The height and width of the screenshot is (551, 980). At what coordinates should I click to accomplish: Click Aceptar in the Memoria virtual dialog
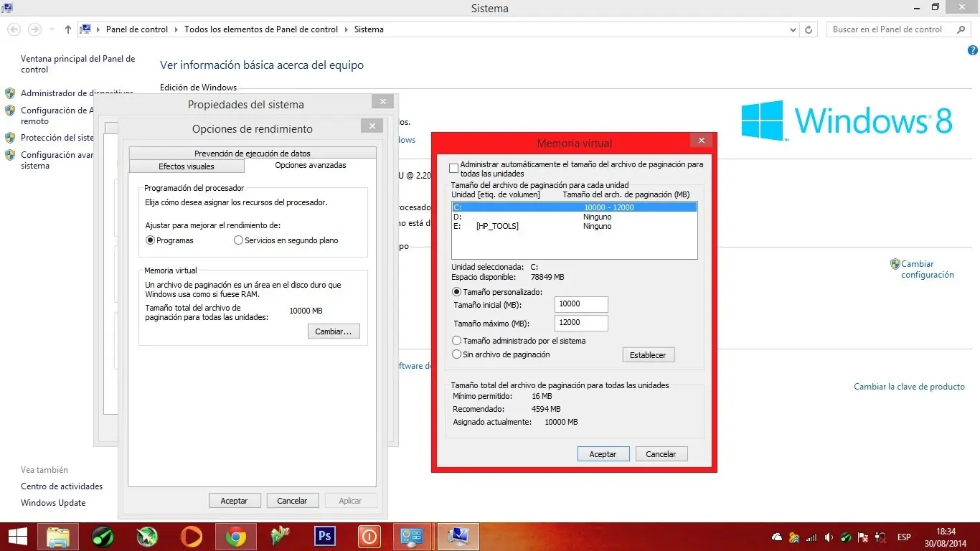tap(603, 454)
